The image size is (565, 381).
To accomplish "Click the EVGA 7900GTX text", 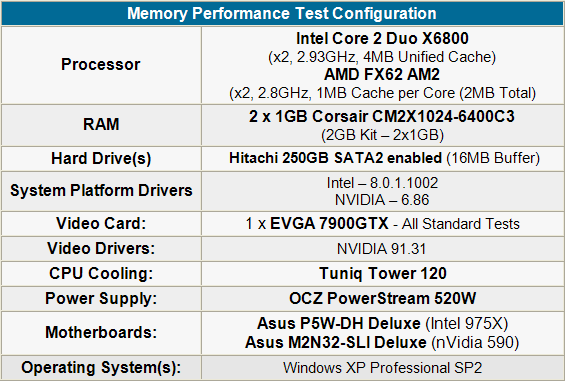I will [329, 223].
